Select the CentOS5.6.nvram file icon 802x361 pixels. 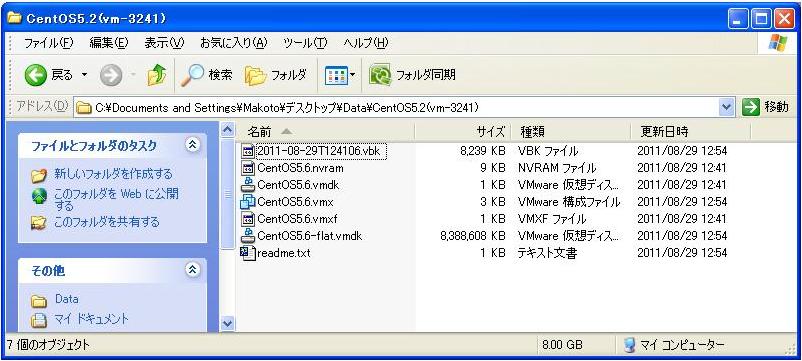(248, 168)
